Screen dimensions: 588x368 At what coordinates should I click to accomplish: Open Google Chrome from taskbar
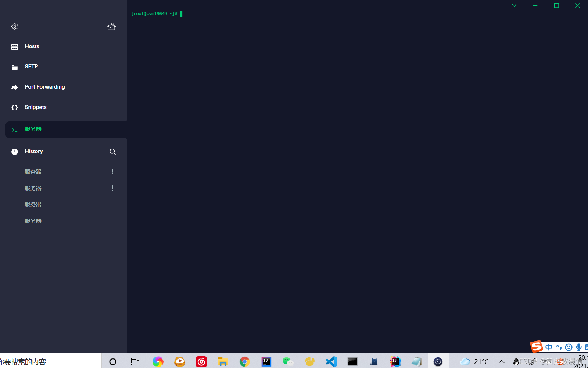[244, 362]
